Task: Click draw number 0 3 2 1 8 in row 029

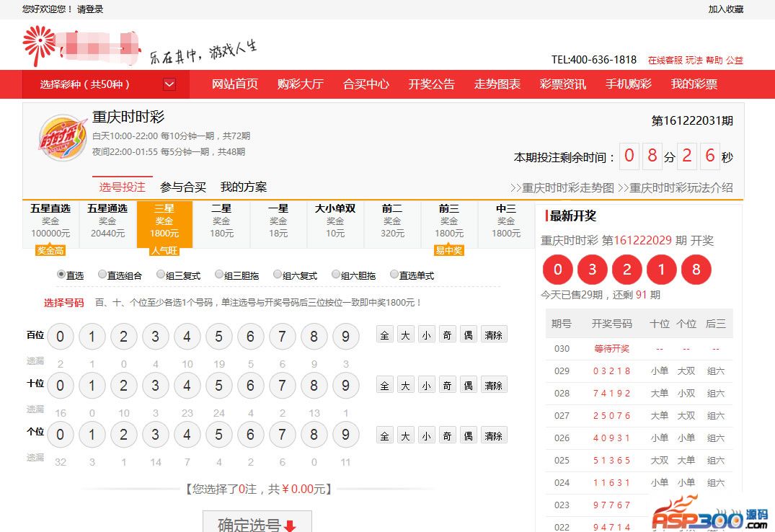Action: [612, 371]
